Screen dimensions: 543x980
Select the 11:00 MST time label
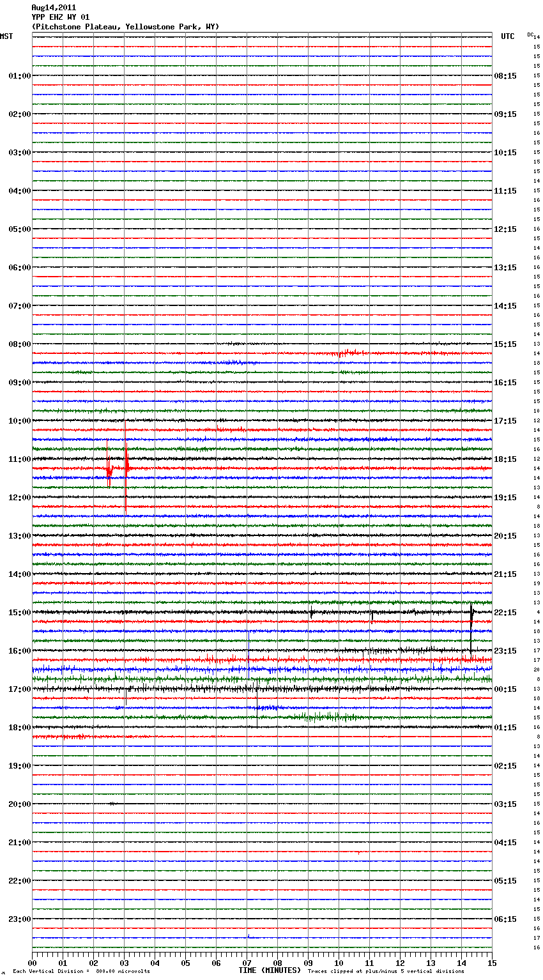pyautogui.click(x=20, y=459)
